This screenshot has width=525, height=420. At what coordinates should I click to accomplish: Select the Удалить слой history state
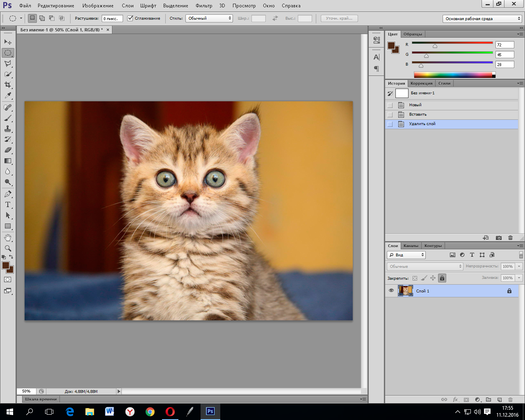[x=452, y=124]
